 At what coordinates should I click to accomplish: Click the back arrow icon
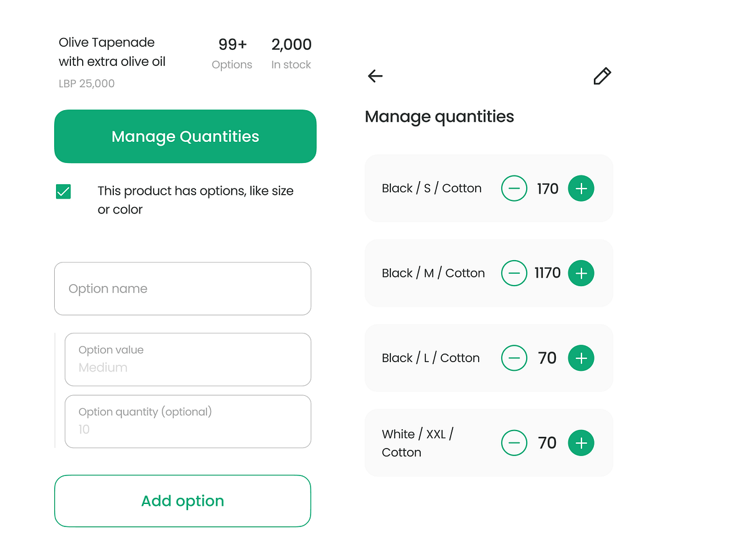tap(375, 76)
